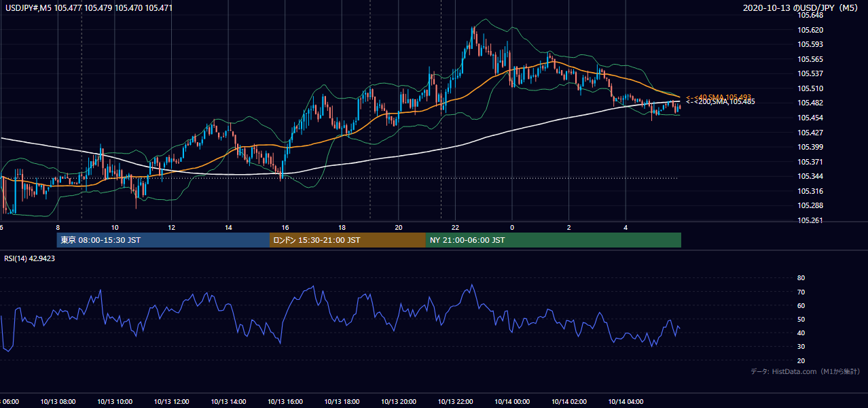Select the 東京 08:00-15:30 JST session bar

pos(163,240)
